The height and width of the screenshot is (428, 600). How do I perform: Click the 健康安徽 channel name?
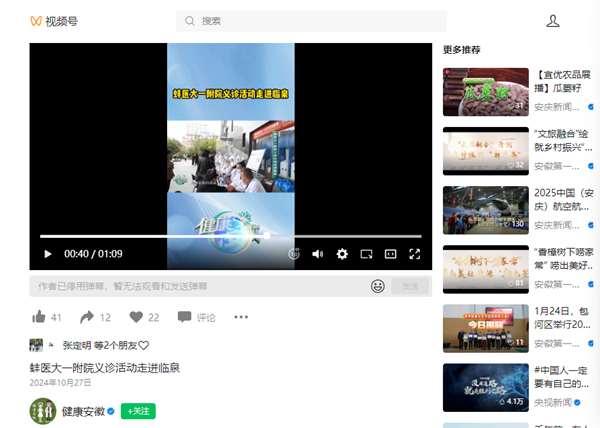coord(83,411)
